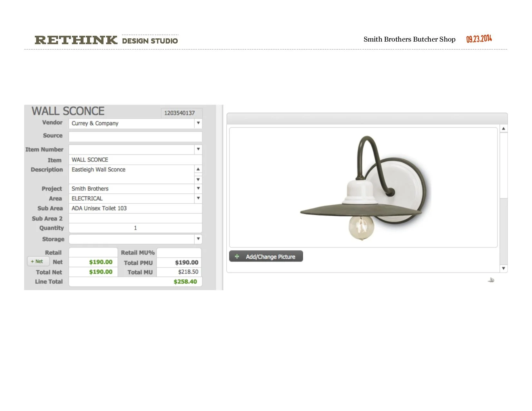Image resolution: width=532 pixels, height=411 pixels.
Task: Click the Quantity label
Action: (52, 228)
